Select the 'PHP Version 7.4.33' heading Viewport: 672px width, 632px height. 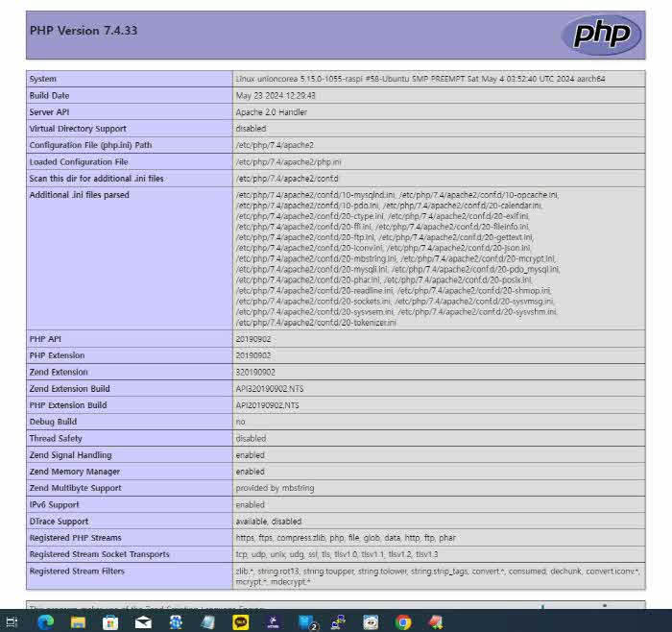pos(84,31)
